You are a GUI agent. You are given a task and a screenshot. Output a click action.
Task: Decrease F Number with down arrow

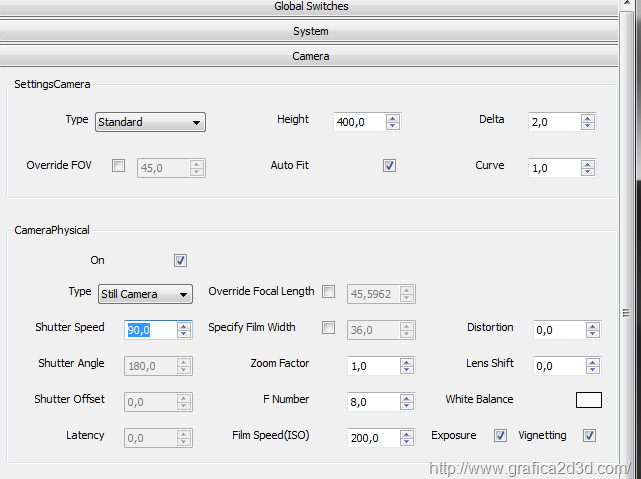406,405
